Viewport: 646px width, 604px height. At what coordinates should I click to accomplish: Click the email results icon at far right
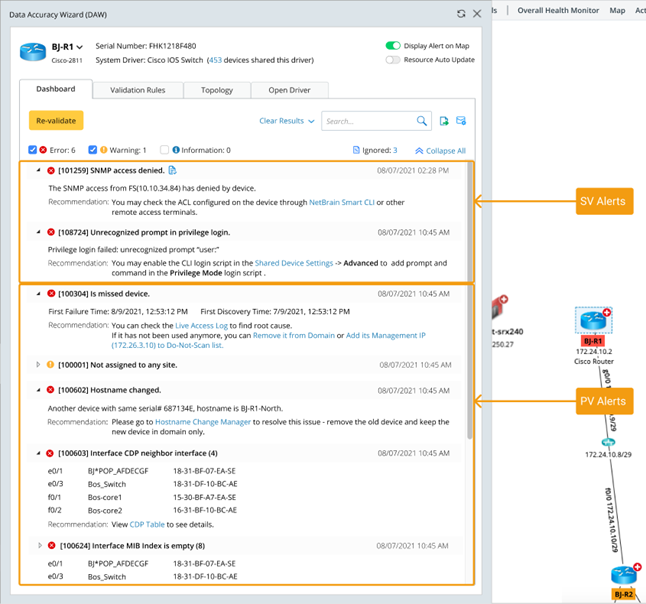pyautogui.click(x=461, y=121)
